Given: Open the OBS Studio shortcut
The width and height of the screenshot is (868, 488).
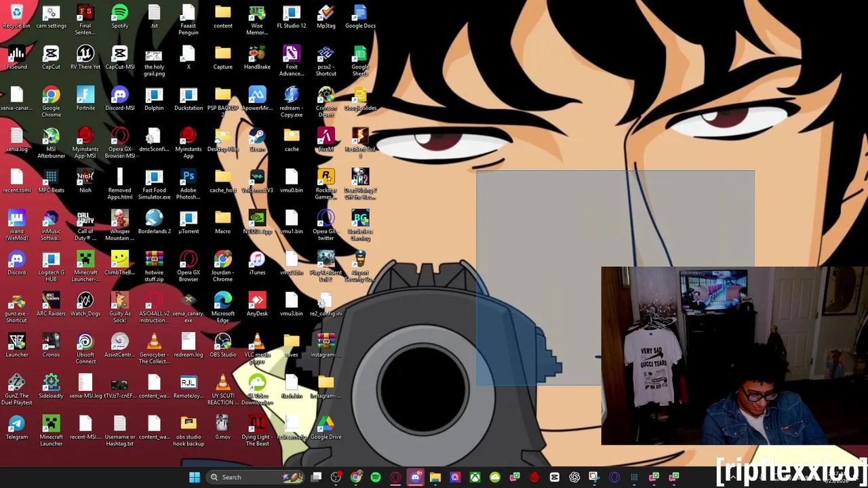Looking at the screenshot, I should pos(222,346).
